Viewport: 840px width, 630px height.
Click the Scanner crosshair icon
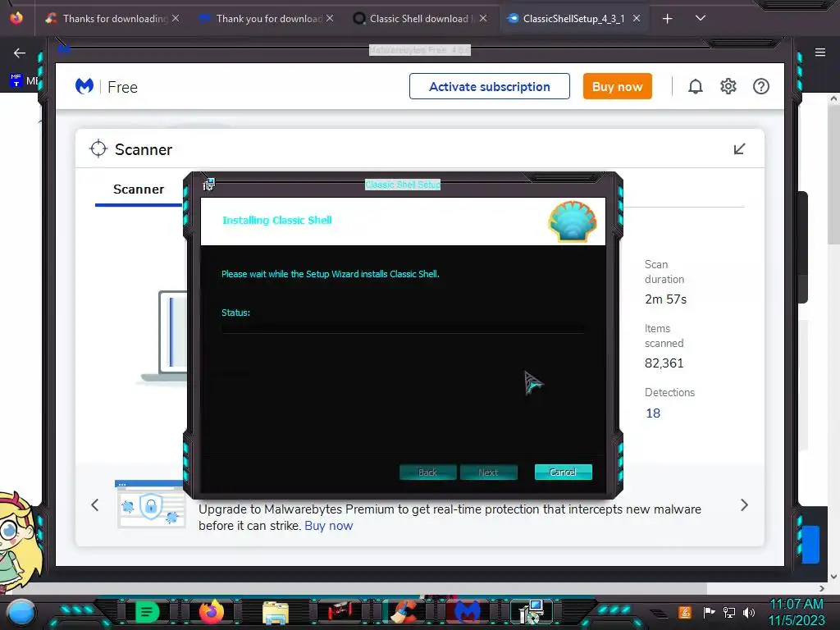[x=98, y=149]
